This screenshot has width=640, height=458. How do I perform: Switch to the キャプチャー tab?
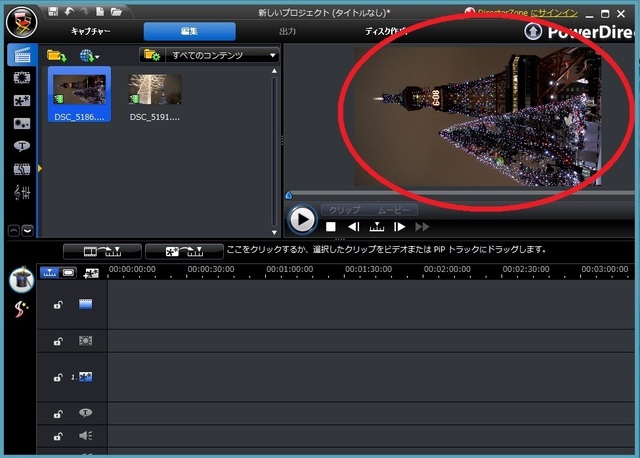click(91, 31)
